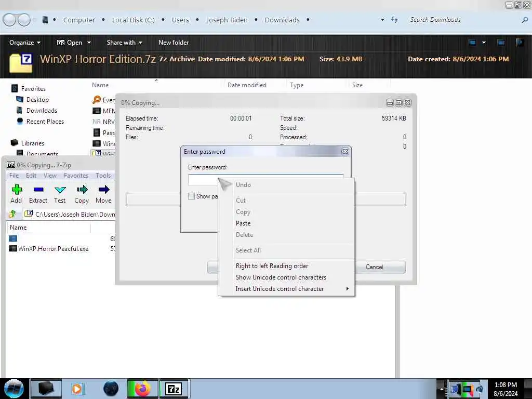Go up one folder in 7-Zip
The width and height of the screenshot is (532, 399).
pos(12,214)
